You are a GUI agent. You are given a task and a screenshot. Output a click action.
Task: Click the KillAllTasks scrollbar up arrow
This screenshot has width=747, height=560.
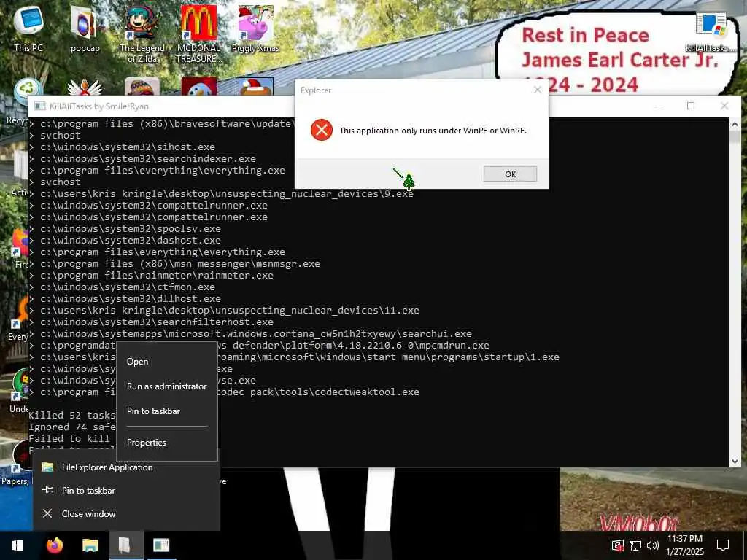click(x=735, y=124)
